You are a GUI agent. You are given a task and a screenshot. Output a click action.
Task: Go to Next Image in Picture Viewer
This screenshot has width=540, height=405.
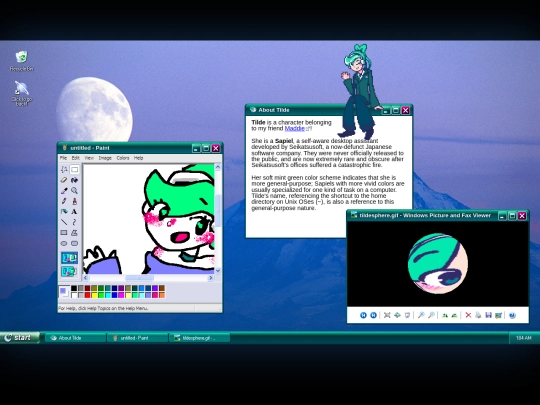click(373, 315)
